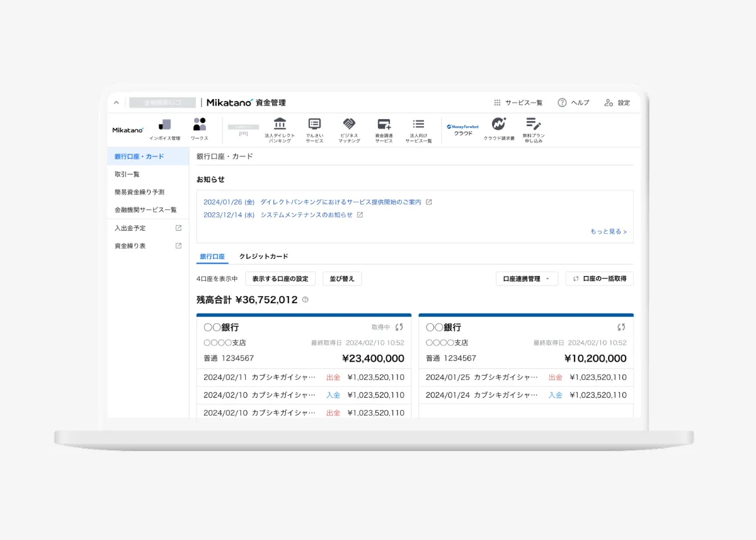Viewport: 756px width, 540px height.
Task: Select 金融機関サービス一覧 in sidebar
Action: (148, 209)
